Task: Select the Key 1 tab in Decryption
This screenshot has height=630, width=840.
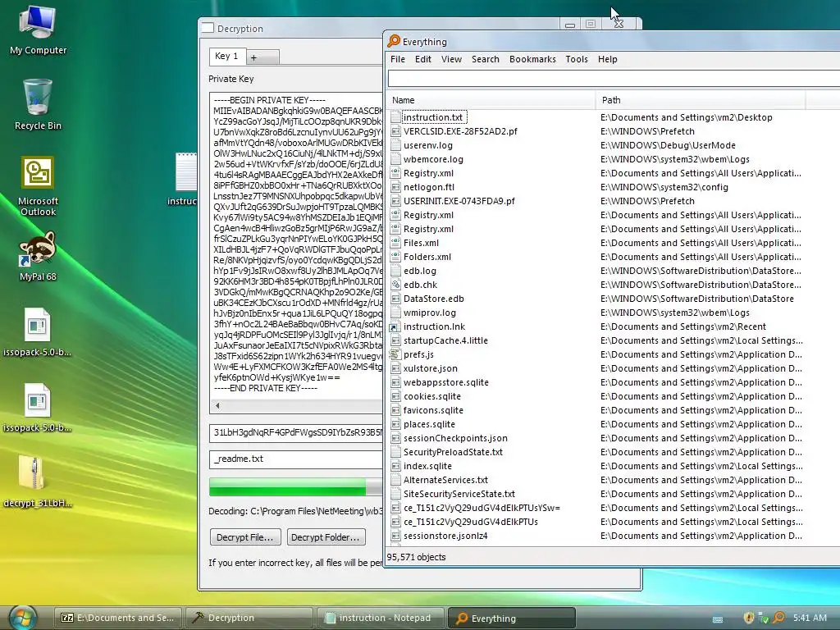Action: point(226,57)
